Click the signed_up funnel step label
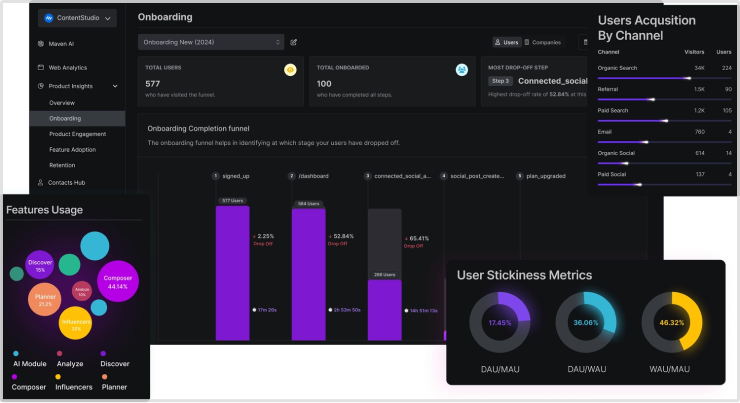This screenshot has height=403, width=740. click(236, 176)
